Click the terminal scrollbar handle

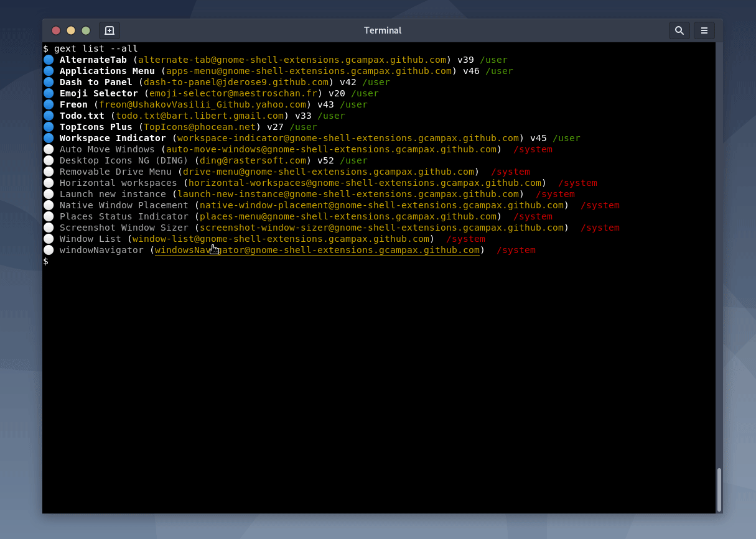pyautogui.click(x=719, y=489)
